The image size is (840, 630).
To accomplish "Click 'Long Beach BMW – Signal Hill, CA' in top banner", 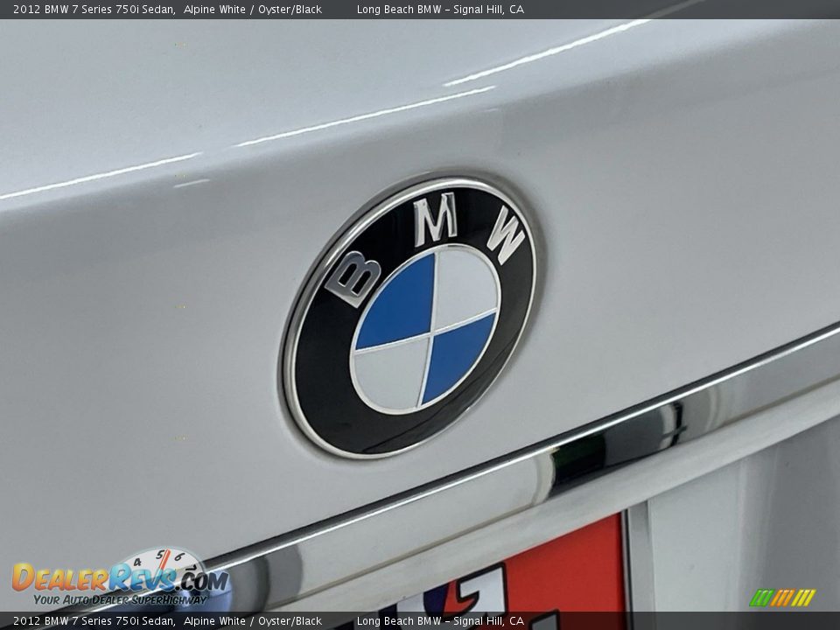I will (x=440, y=9).
